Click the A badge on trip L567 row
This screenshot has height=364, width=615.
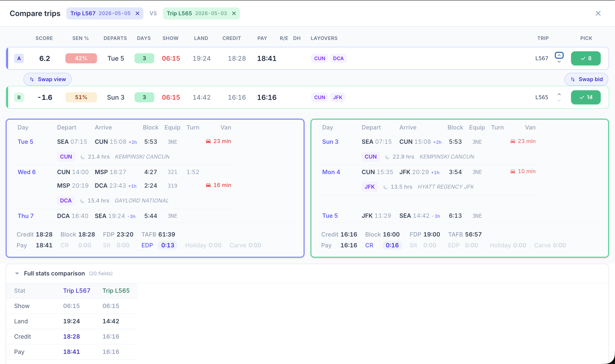pos(19,58)
